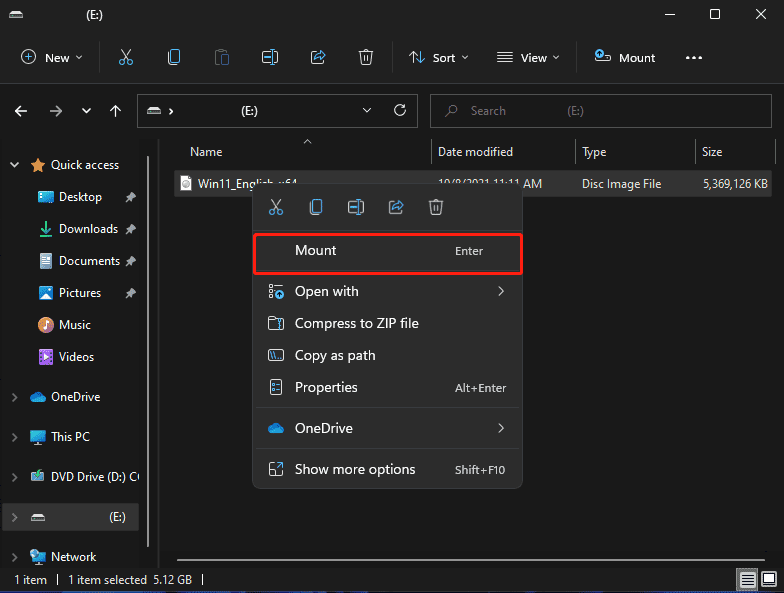Click the New button in the toolbar

tap(52, 57)
